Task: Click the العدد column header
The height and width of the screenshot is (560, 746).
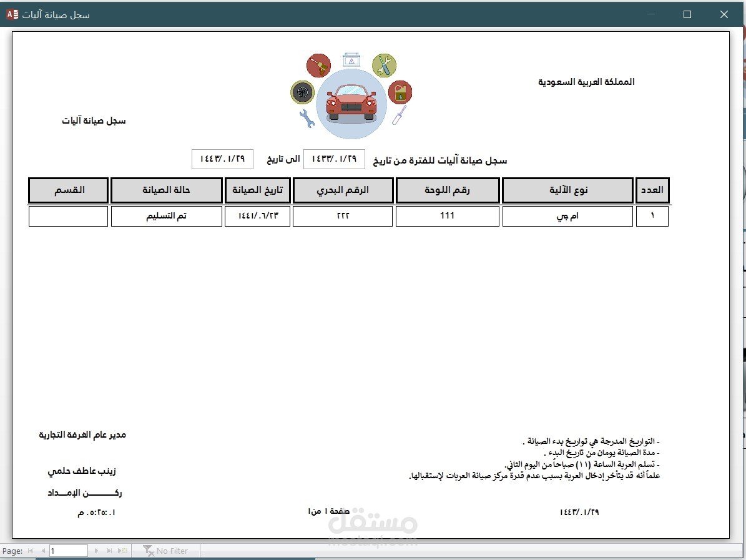Action: click(x=652, y=190)
